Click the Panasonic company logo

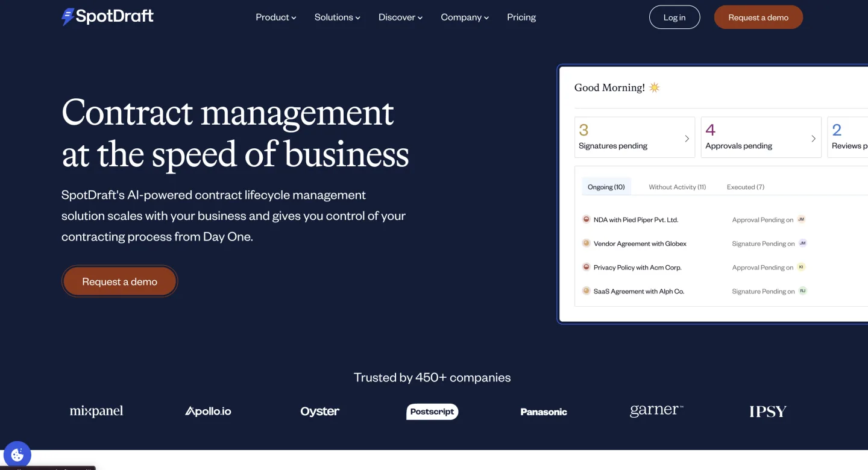[x=544, y=412]
